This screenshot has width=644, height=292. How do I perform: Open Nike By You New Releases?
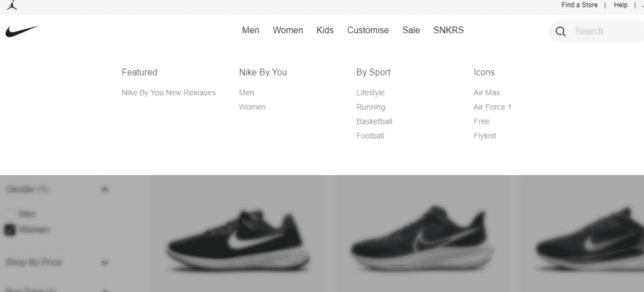pos(169,93)
